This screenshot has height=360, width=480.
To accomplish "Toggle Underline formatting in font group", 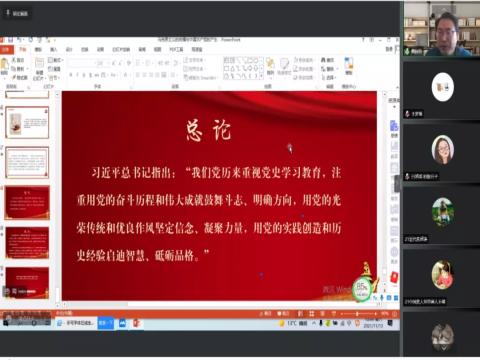I will (84, 75).
